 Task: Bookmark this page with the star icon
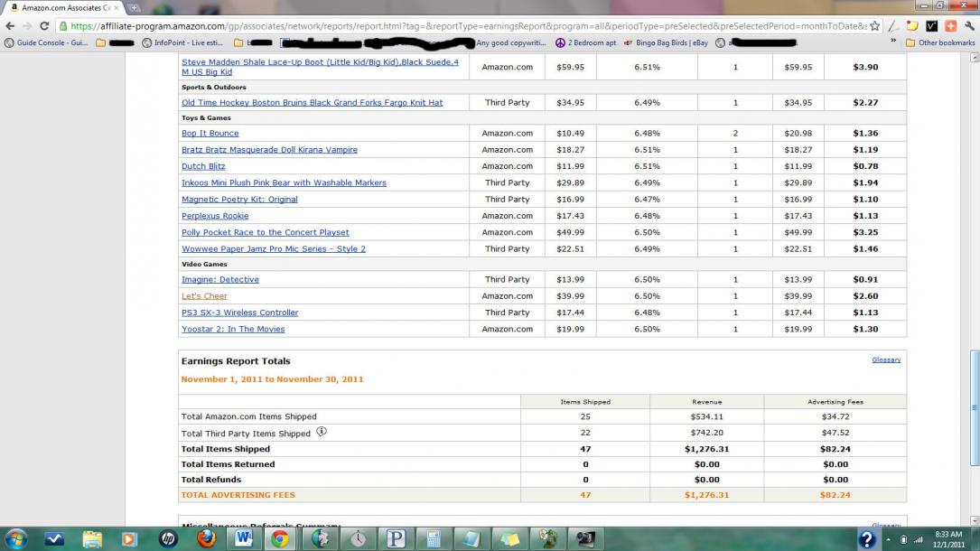(x=875, y=26)
